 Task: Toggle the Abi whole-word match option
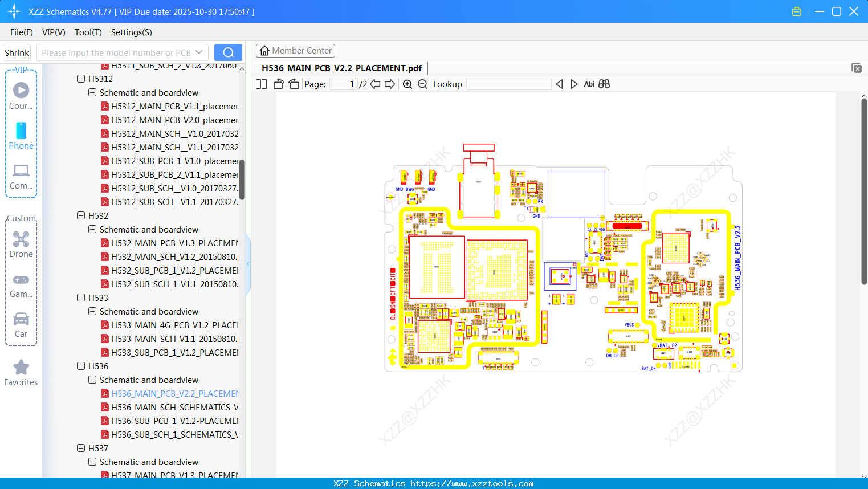(x=589, y=84)
